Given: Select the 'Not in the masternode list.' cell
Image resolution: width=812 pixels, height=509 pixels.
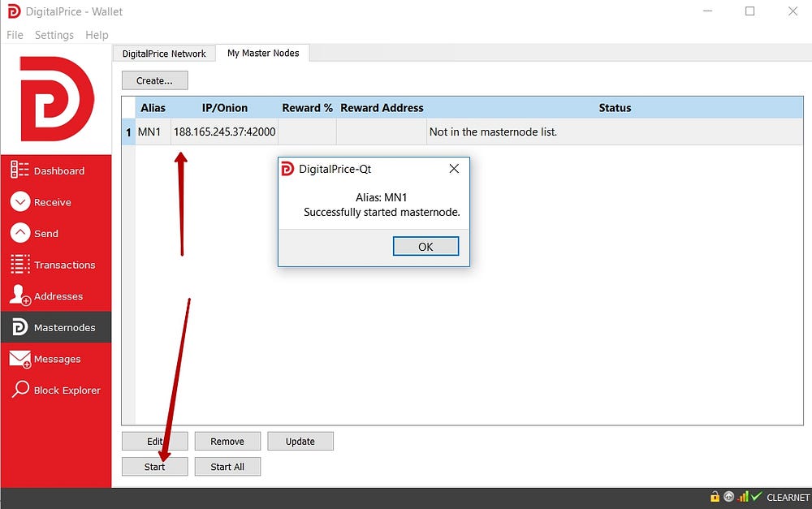Looking at the screenshot, I should pyautogui.click(x=615, y=132).
